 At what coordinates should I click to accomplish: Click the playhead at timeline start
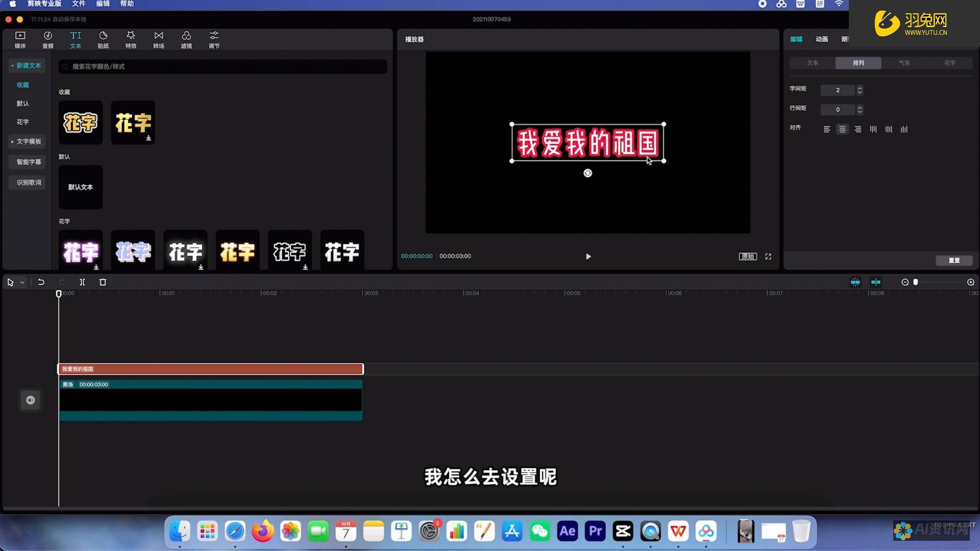pyautogui.click(x=59, y=294)
